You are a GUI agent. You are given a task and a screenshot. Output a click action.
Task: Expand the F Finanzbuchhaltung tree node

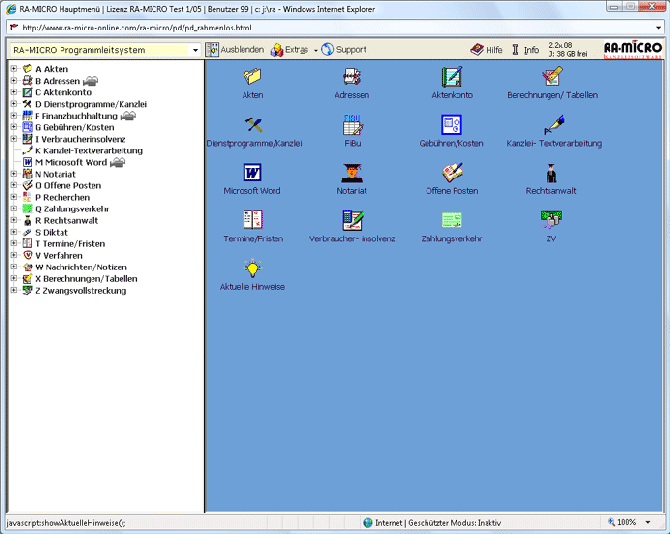14,116
